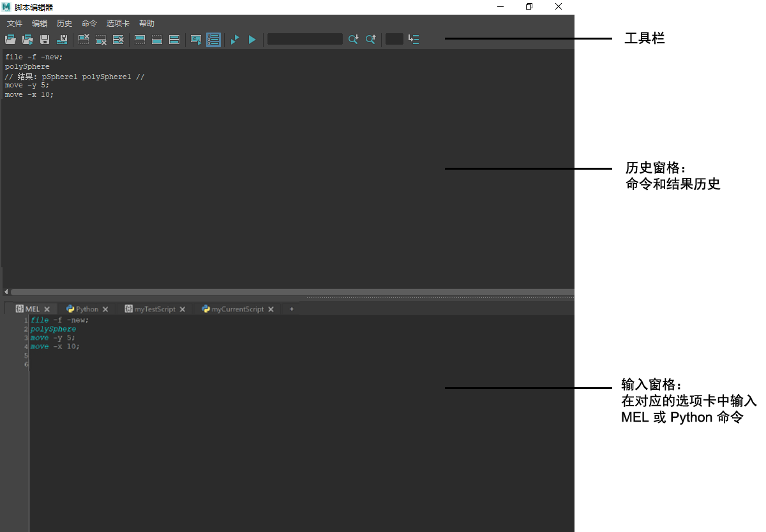The width and height of the screenshot is (766, 532).
Task: Click the Go to Line number field
Action: coord(394,40)
